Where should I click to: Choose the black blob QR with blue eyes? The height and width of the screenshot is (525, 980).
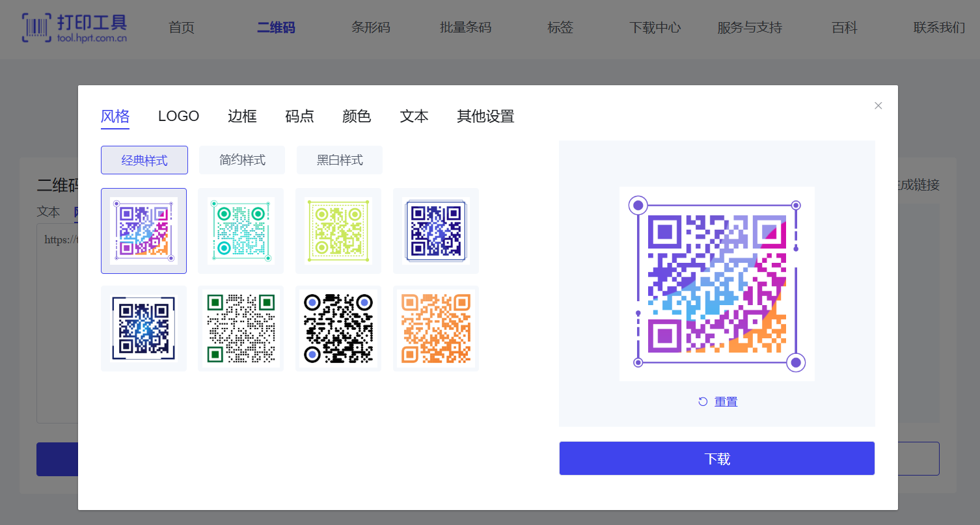click(338, 329)
